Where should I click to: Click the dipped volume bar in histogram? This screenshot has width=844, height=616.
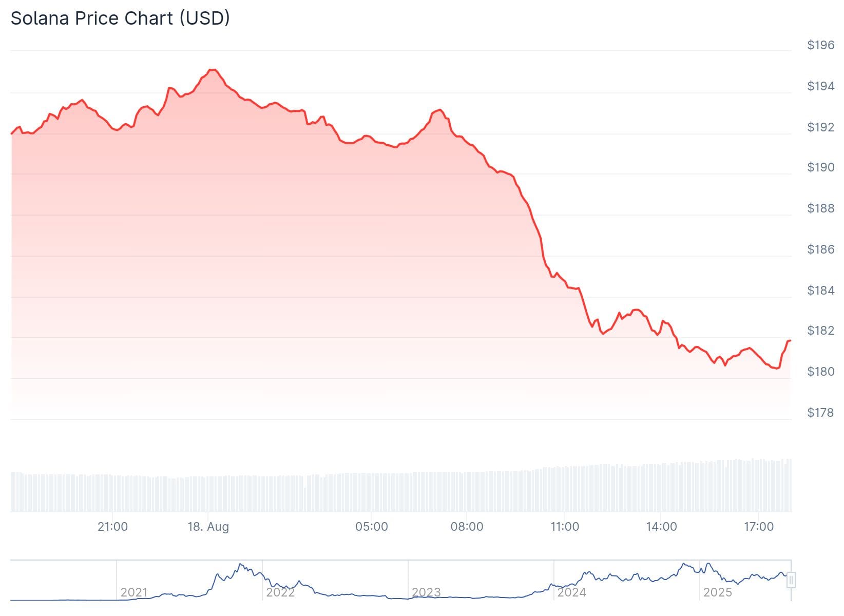pyautogui.click(x=305, y=499)
